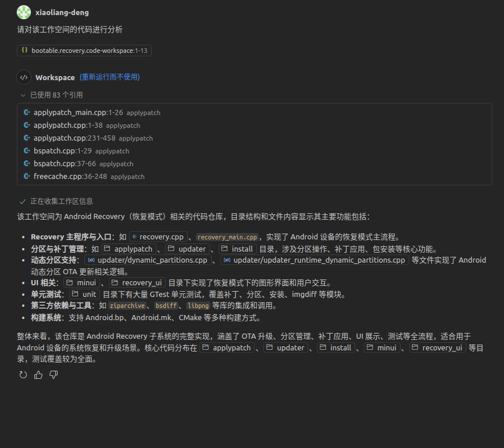Screen dimensions: 504x448
Task: Click the C++ file icon beside freecache.cpp
Action: point(27,177)
